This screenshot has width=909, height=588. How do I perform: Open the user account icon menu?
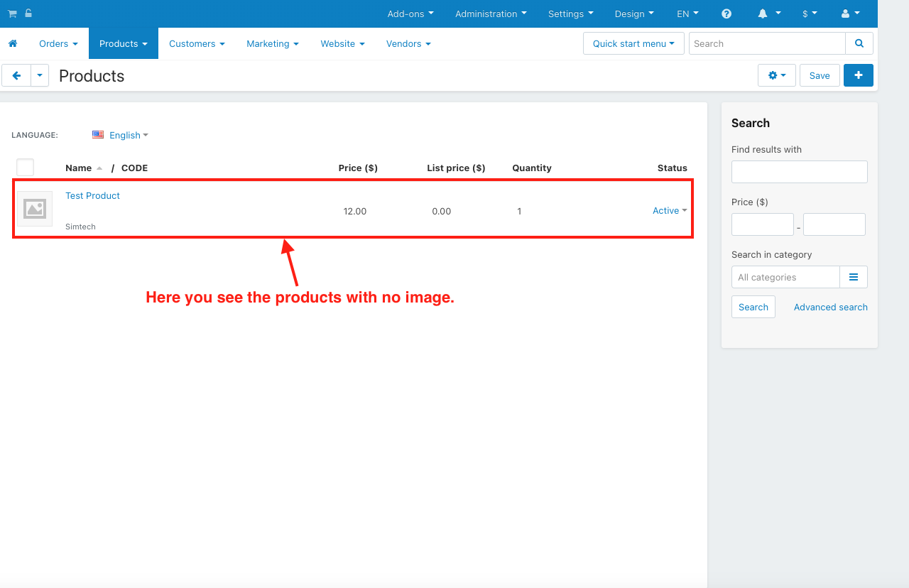pos(850,13)
